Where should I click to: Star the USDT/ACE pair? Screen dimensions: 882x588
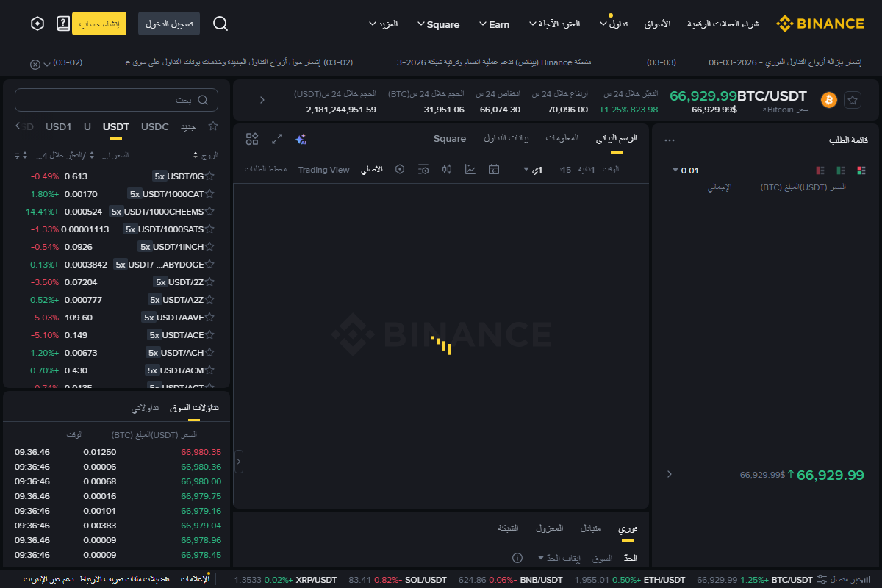[209, 335]
